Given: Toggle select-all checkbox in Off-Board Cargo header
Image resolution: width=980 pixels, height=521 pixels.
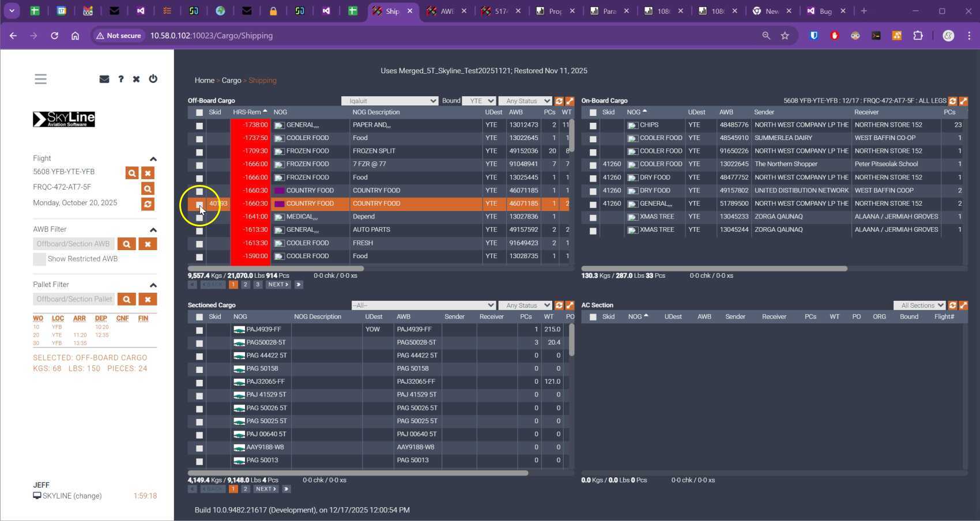Looking at the screenshot, I should (199, 112).
